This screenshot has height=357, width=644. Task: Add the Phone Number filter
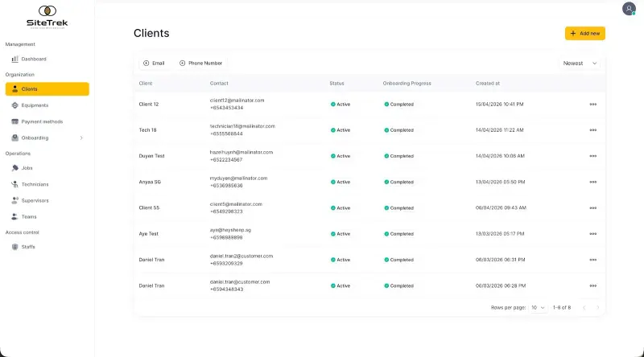200,64
